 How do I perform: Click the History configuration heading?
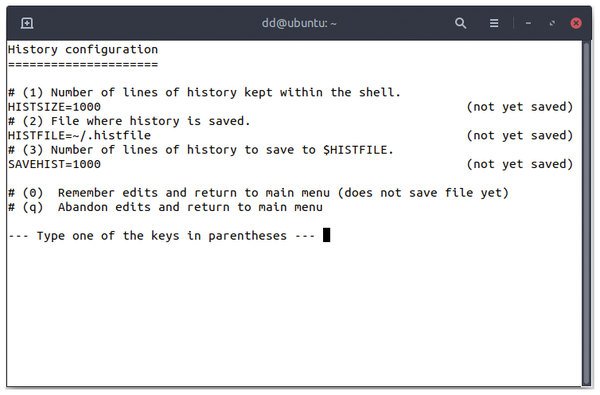(83, 50)
